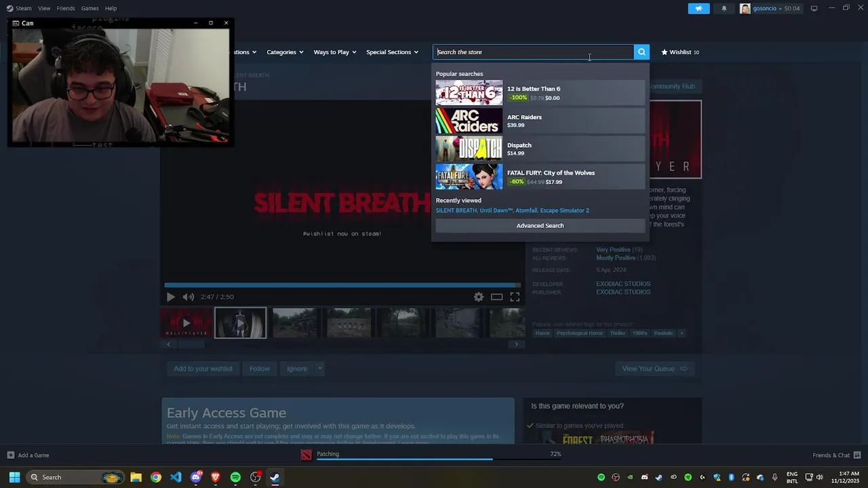
Task: Launch Google Chrome from the taskbar
Action: [156, 477]
